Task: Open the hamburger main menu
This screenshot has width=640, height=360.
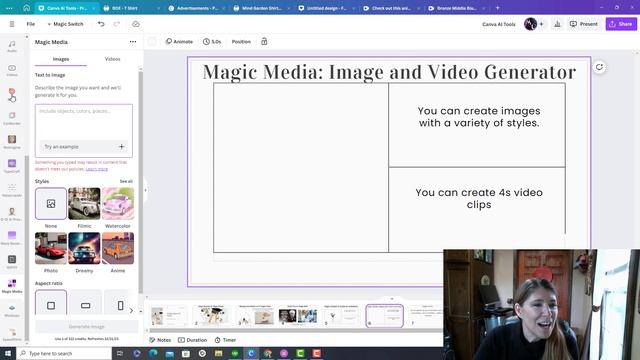Action: 12,24
